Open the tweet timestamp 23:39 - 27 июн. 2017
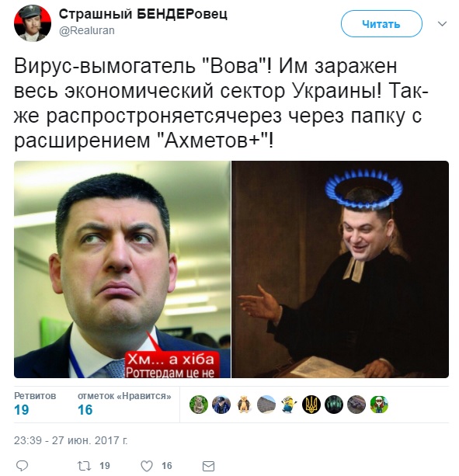459x476 pixels. pyautogui.click(x=71, y=440)
